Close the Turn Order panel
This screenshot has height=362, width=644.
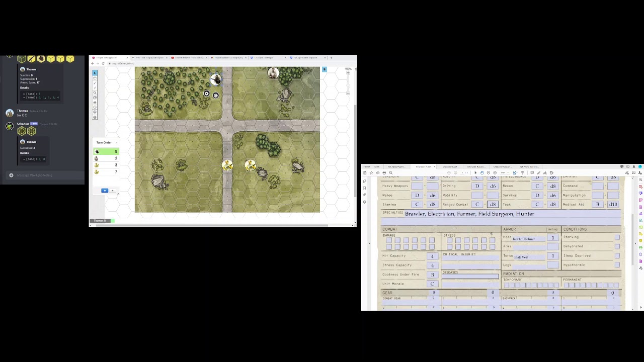[116, 142]
